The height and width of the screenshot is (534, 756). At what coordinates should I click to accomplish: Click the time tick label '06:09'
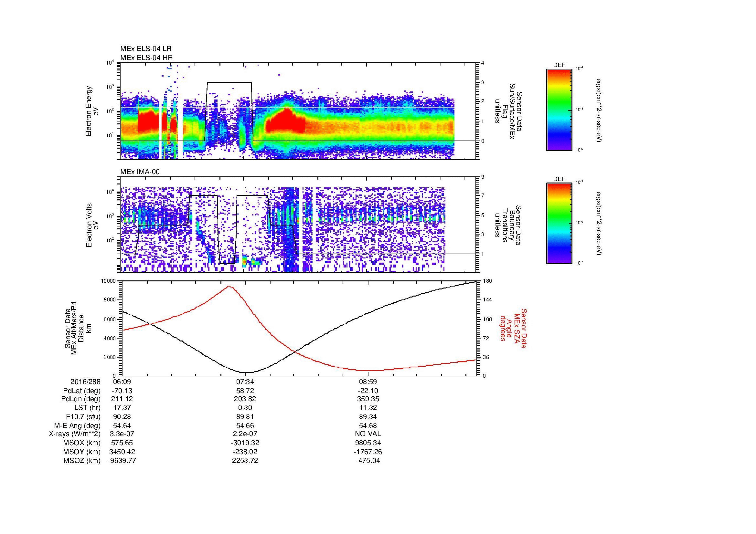click(122, 382)
